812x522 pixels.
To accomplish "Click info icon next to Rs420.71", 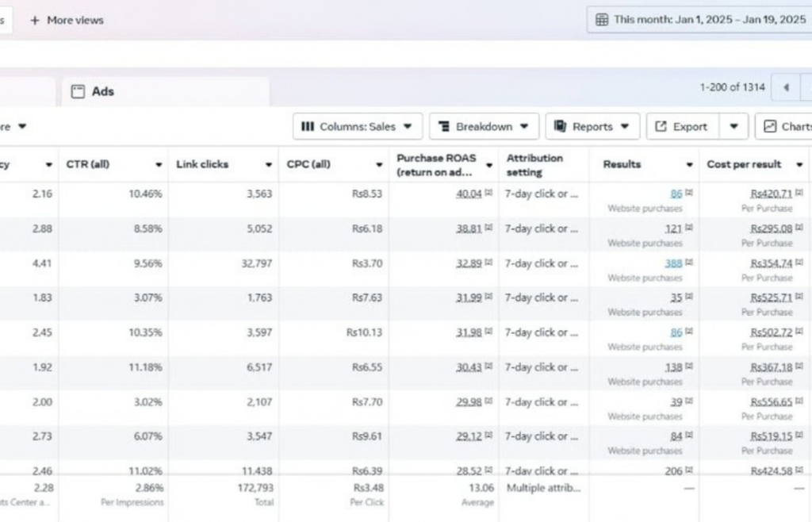I will click(799, 193).
